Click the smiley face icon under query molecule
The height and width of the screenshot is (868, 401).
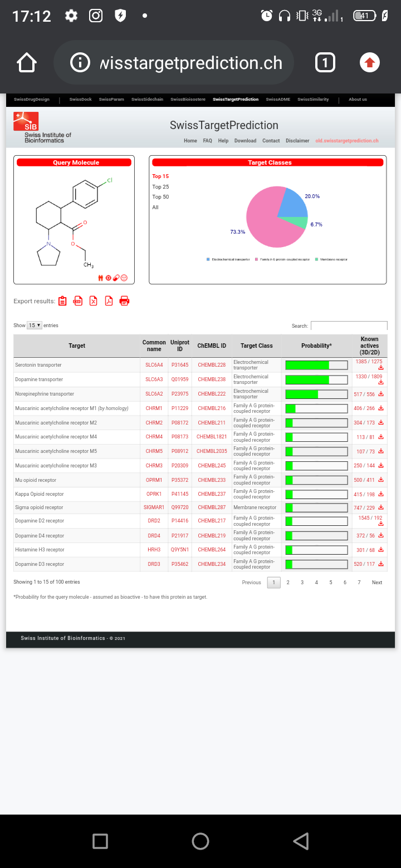pos(124,278)
